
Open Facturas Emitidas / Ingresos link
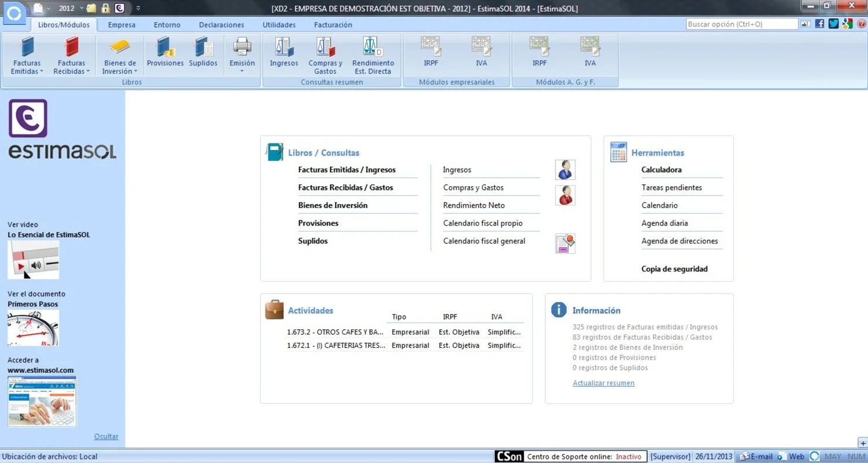[347, 170]
